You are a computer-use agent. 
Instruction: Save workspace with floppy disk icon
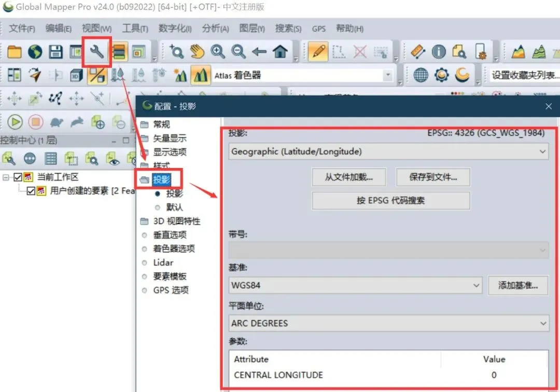pos(55,52)
